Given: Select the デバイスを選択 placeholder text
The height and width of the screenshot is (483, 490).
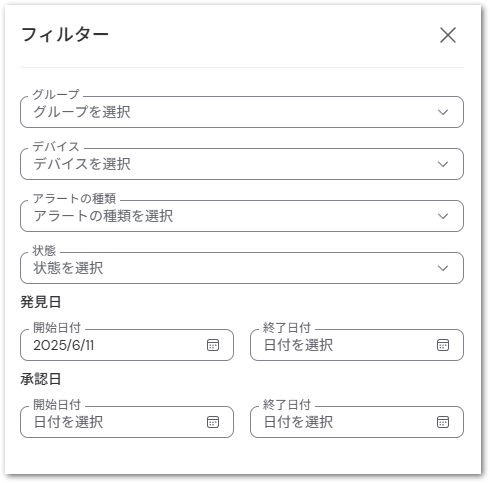Looking at the screenshot, I should tap(82, 164).
